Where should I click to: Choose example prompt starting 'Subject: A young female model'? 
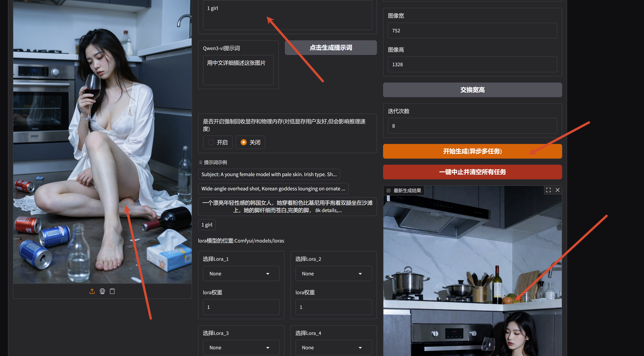269,174
